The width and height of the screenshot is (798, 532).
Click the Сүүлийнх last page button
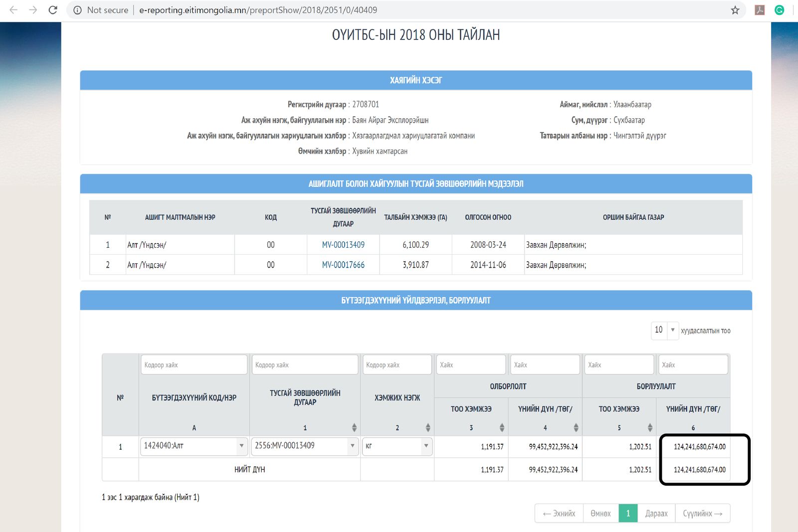point(702,513)
